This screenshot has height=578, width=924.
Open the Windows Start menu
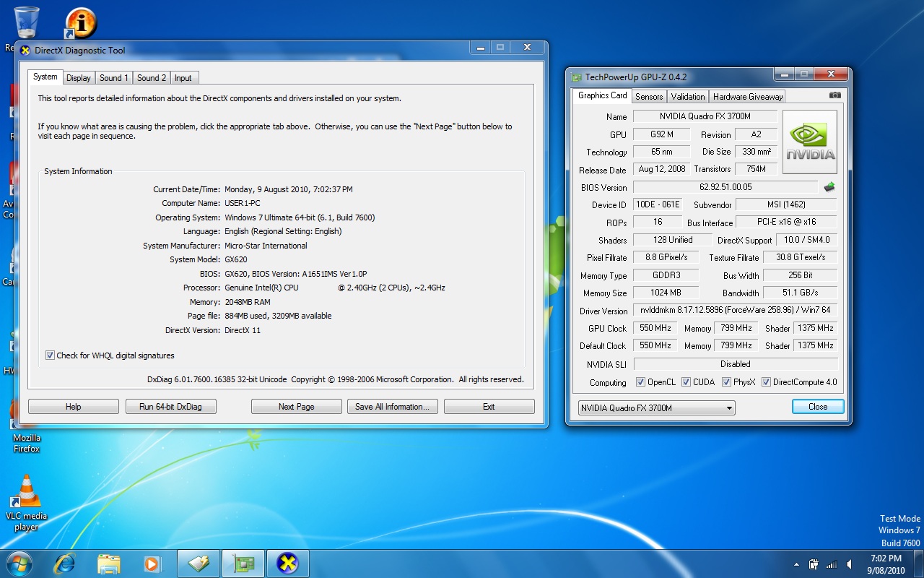(19, 563)
